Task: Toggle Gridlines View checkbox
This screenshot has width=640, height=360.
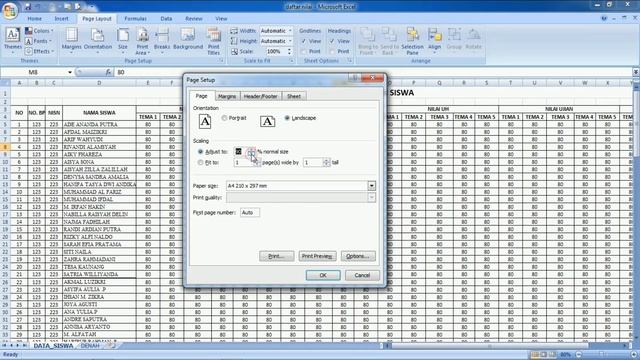Action: (x=304, y=41)
